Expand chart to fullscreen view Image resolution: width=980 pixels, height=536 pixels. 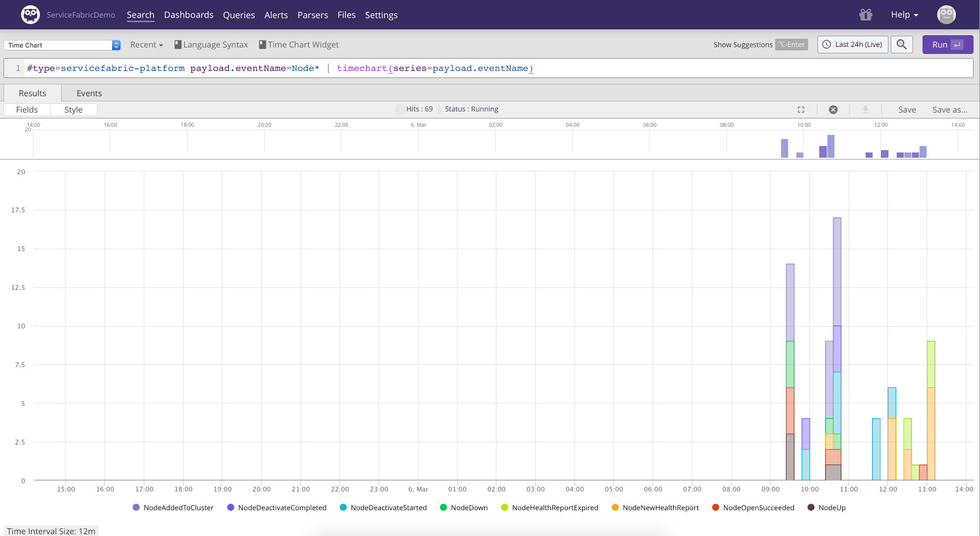801,110
